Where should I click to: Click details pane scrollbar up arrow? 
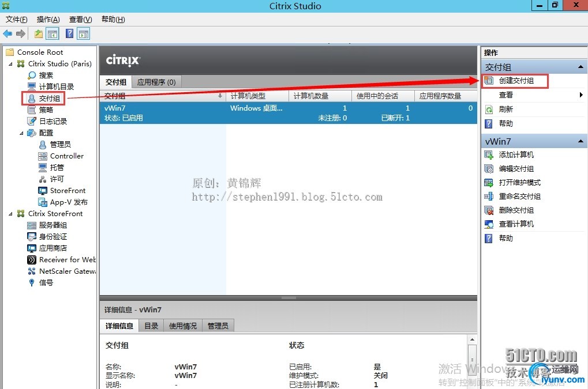click(x=472, y=339)
